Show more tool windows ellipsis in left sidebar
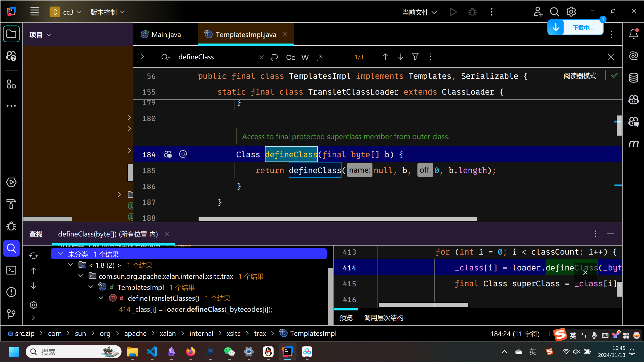The height and width of the screenshot is (362, 644). tap(11, 106)
